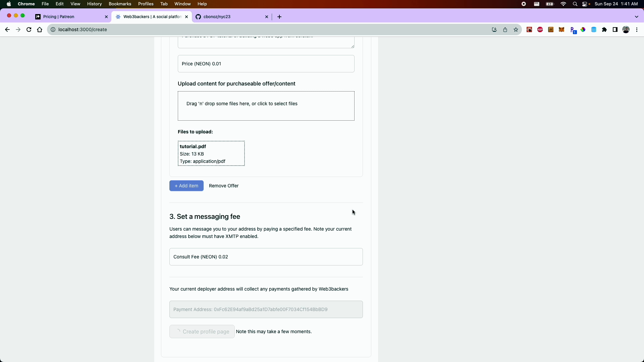Check the battery status icon

point(550,4)
